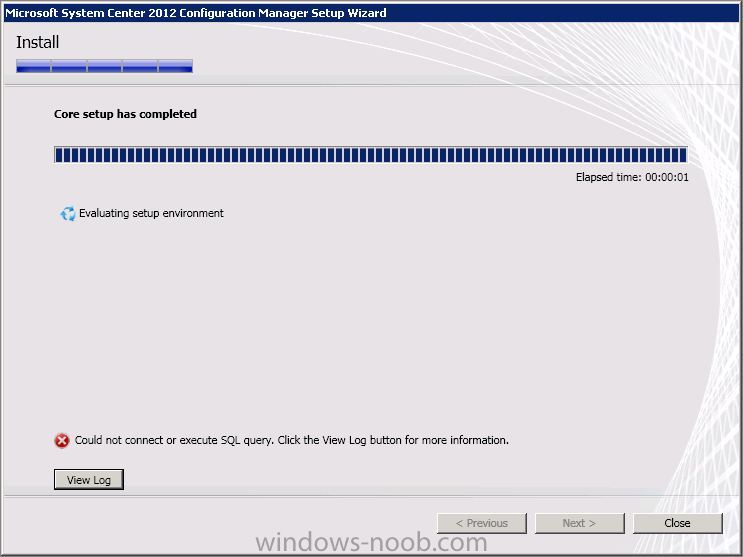743x557 pixels.
Task: Click the disabled Previous button
Action: coord(481,523)
